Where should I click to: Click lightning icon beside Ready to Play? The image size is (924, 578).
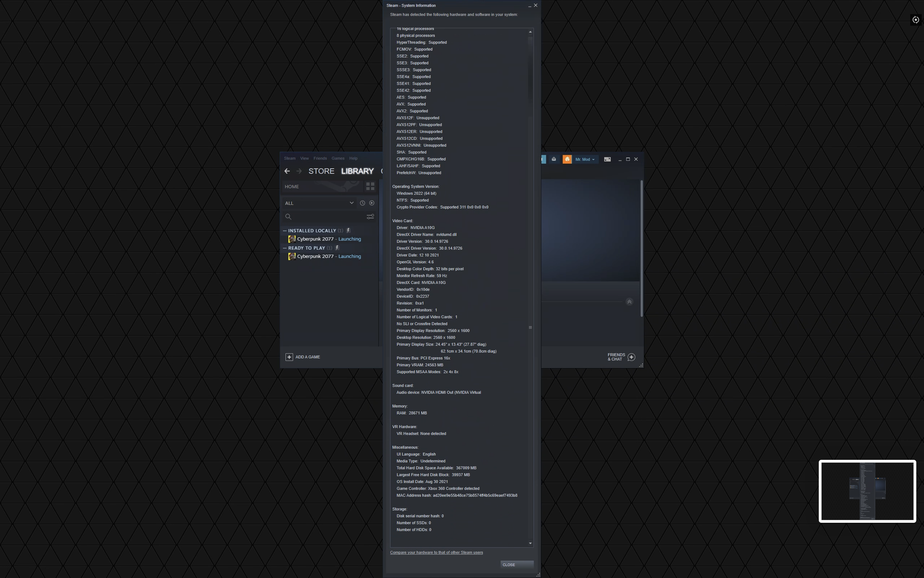point(337,248)
